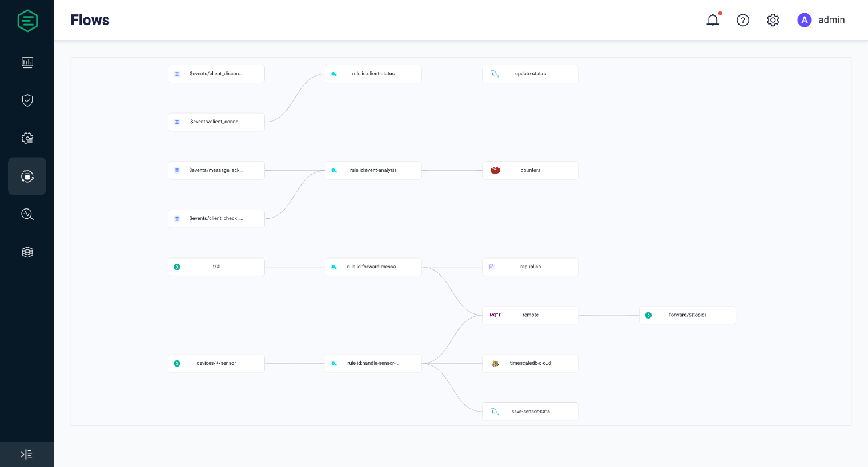Expand the sidebar with bottom toggle
This screenshot has width=868, height=467.
click(x=27, y=454)
